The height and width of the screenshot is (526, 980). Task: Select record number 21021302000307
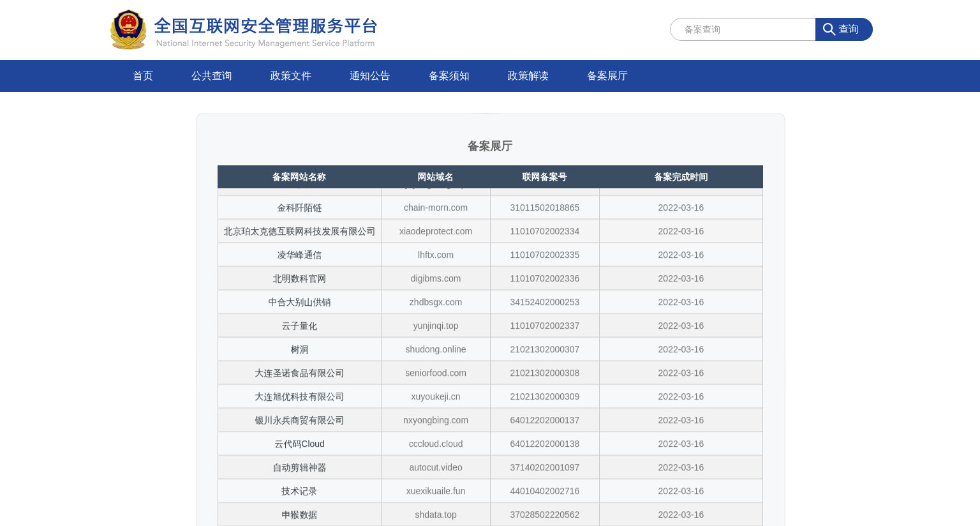pos(545,349)
